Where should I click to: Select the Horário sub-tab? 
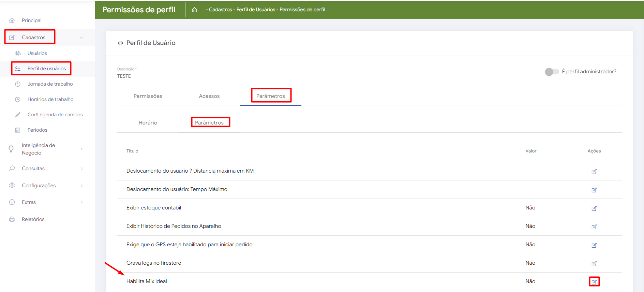click(148, 123)
